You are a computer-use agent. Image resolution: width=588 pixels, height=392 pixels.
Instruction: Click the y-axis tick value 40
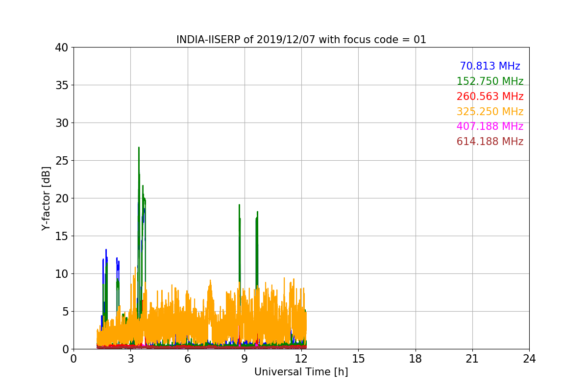[x=62, y=48]
